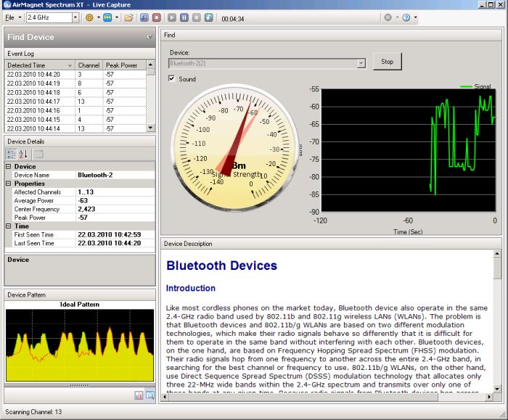Screen dimensions: 508x420
Task: Collapse the Properties group
Action: click(x=8, y=184)
